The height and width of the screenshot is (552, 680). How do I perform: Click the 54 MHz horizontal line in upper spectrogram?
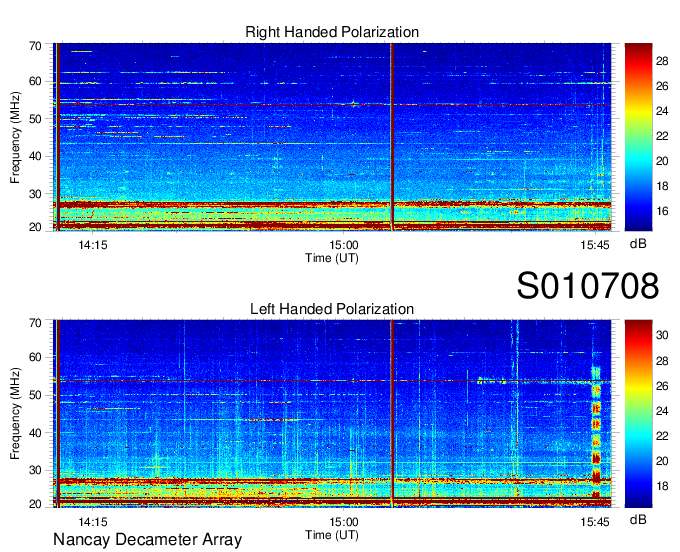click(332, 105)
